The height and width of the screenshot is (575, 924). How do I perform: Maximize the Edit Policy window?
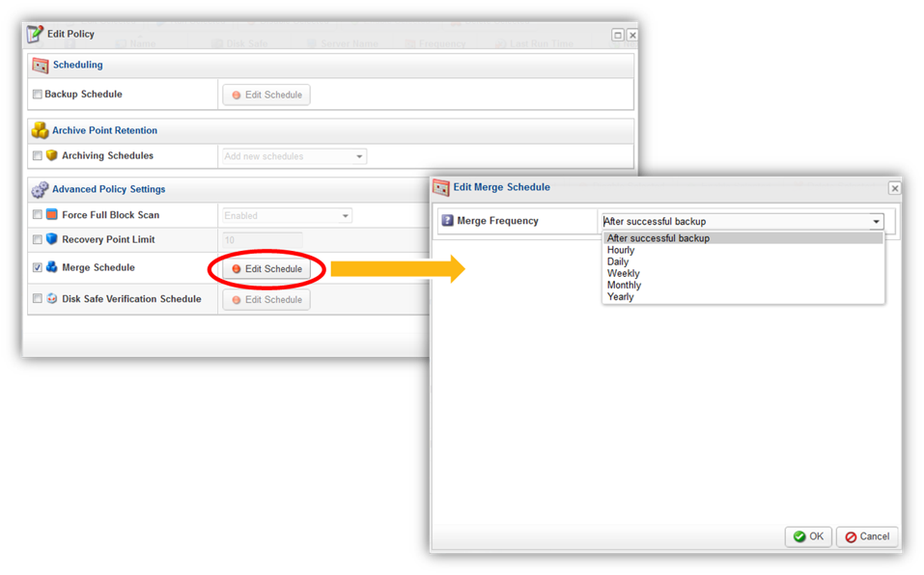[618, 36]
